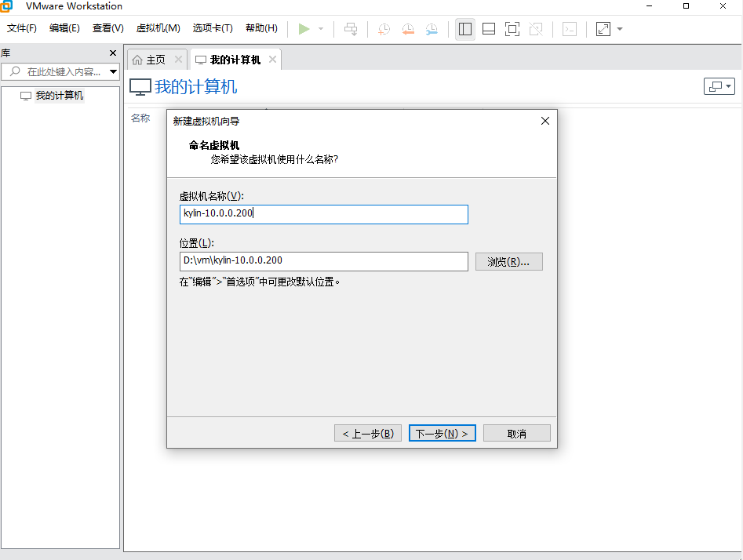Open the 虚拟机(M) menu
Viewport: 743px width, 560px height.
pyautogui.click(x=158, y=28)
